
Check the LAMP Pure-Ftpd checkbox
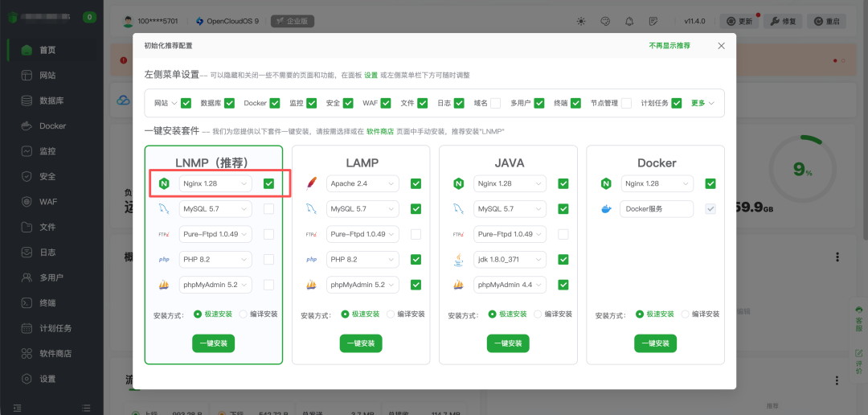click(416, 234)
